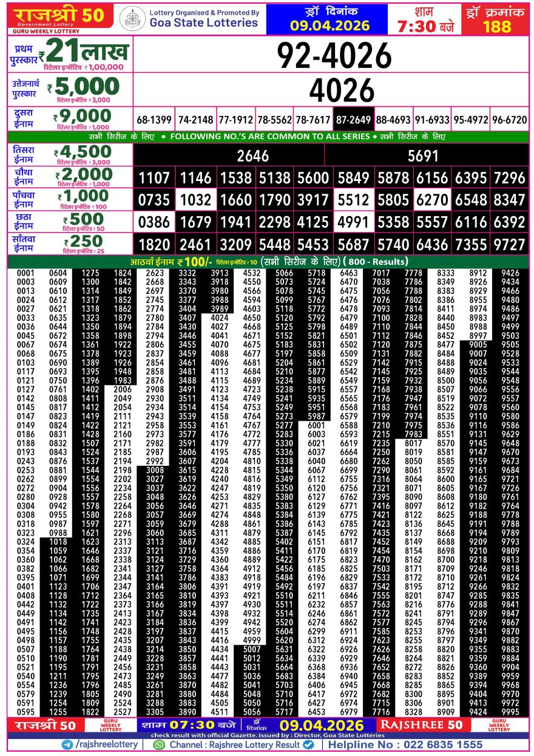Click the WhatsApp icon beside Channel text
Screen dimensions: 534x756
click(159, 744)
